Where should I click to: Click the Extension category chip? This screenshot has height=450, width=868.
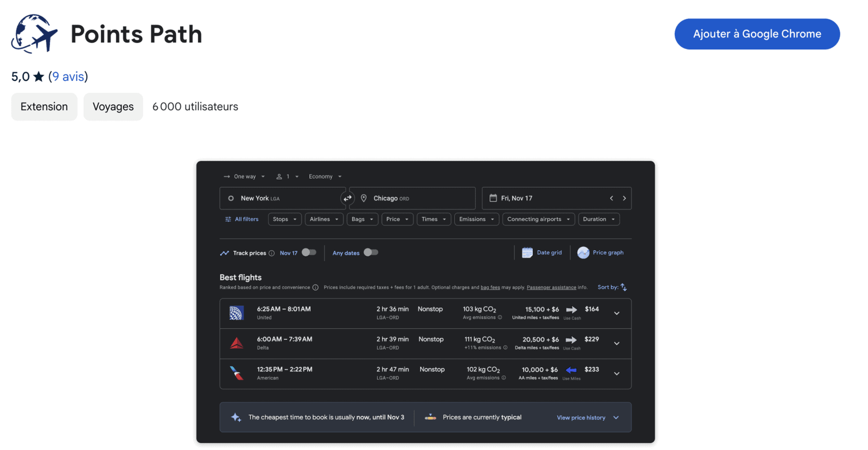click(44, 106)
